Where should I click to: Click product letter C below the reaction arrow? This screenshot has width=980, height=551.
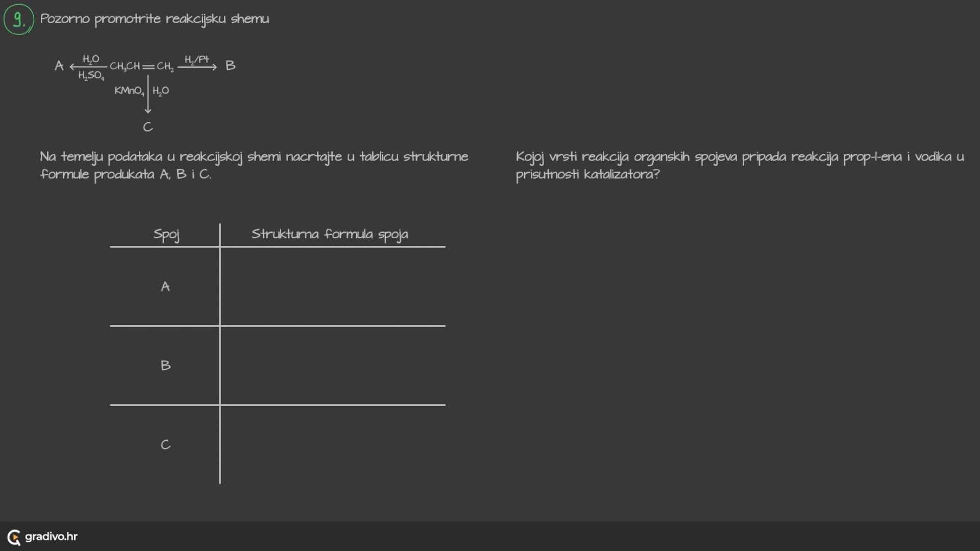pyautogui.click(x=148, y=127)
